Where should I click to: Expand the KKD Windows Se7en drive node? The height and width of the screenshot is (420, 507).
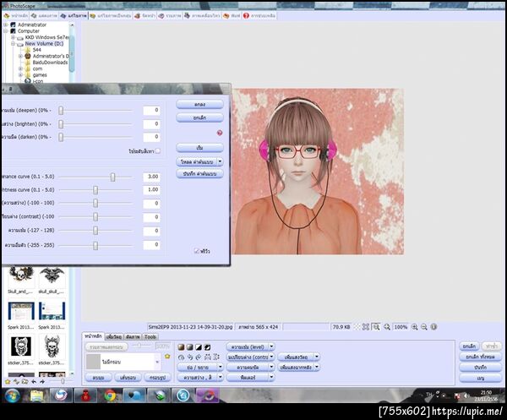(14, 37)
